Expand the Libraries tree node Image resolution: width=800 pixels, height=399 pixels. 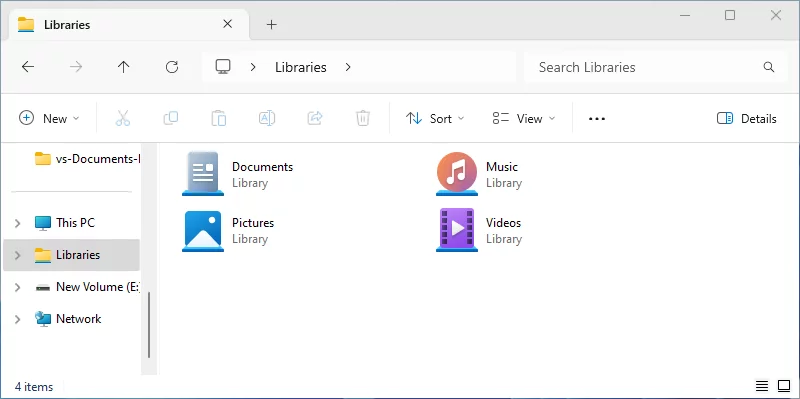18,255
